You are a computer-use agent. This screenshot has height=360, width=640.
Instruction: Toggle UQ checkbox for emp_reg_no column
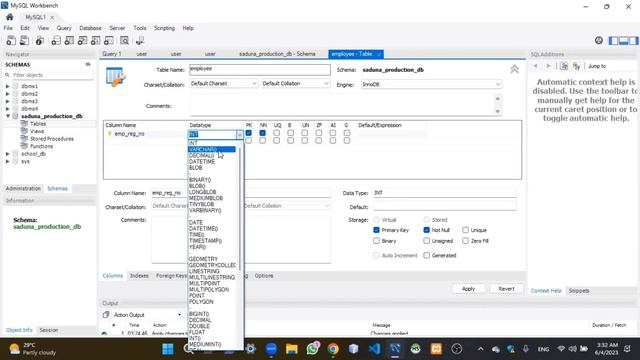(277, 133)
